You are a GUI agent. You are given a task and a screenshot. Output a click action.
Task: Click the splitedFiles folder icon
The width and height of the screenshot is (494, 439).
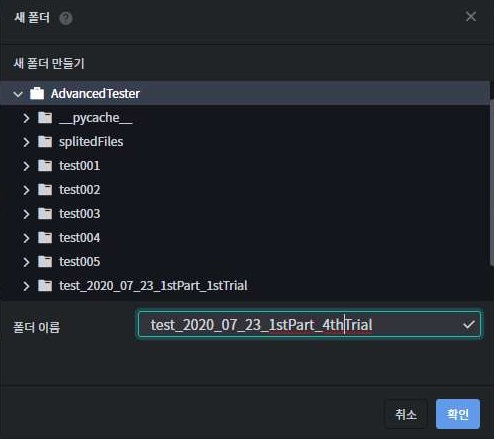(45, 142)
